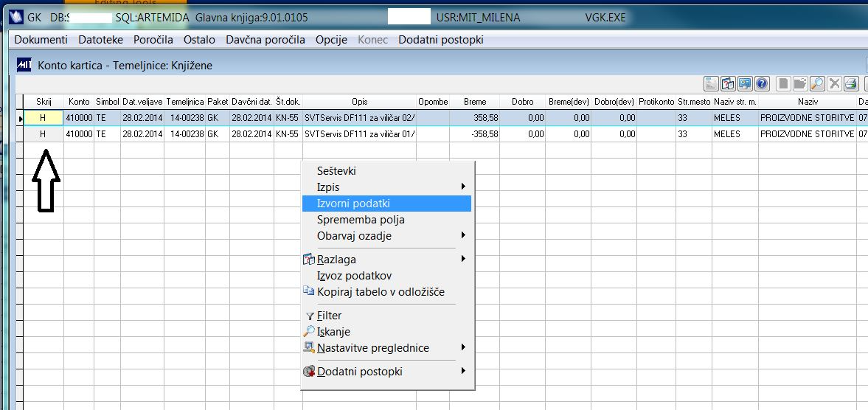Click the blue help question mark toolbar icon
The width and height of the screenshot is (868, 410).
[763, 84]
